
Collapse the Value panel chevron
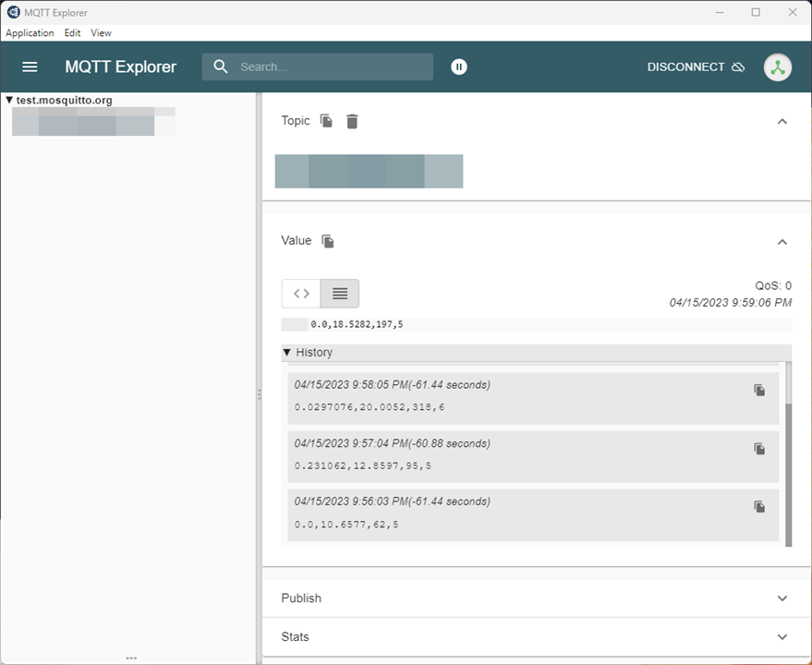click(x=782, y=242)
